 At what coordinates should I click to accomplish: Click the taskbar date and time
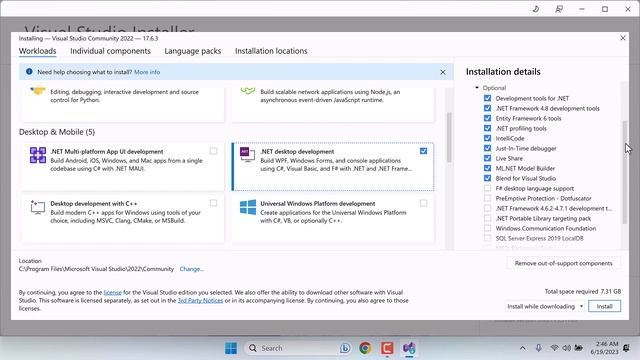coord(604,348)
